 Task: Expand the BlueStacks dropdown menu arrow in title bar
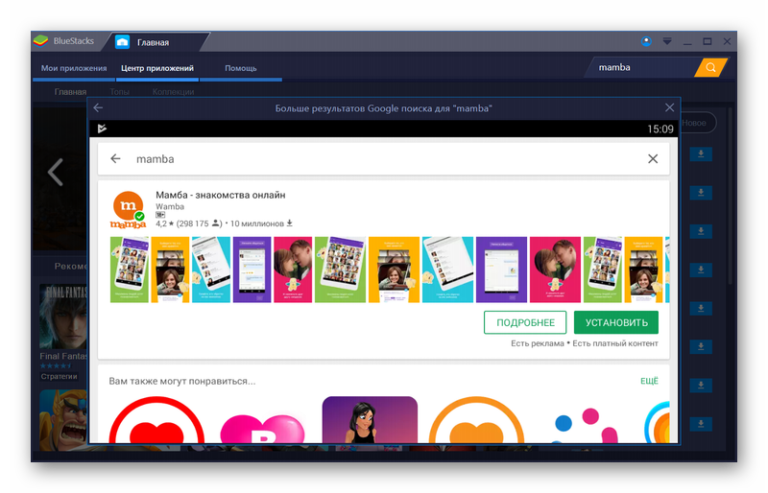[x=667, y=41]
